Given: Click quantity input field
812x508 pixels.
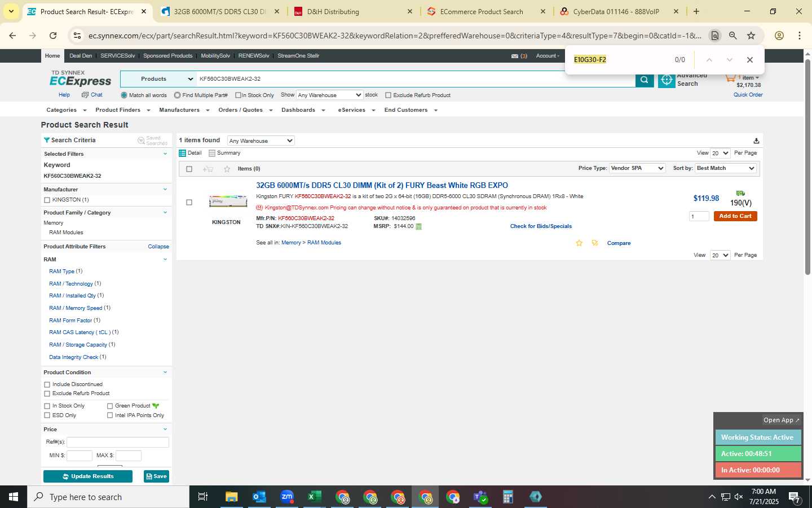Looking at the screenshot, I should point(699,216).
